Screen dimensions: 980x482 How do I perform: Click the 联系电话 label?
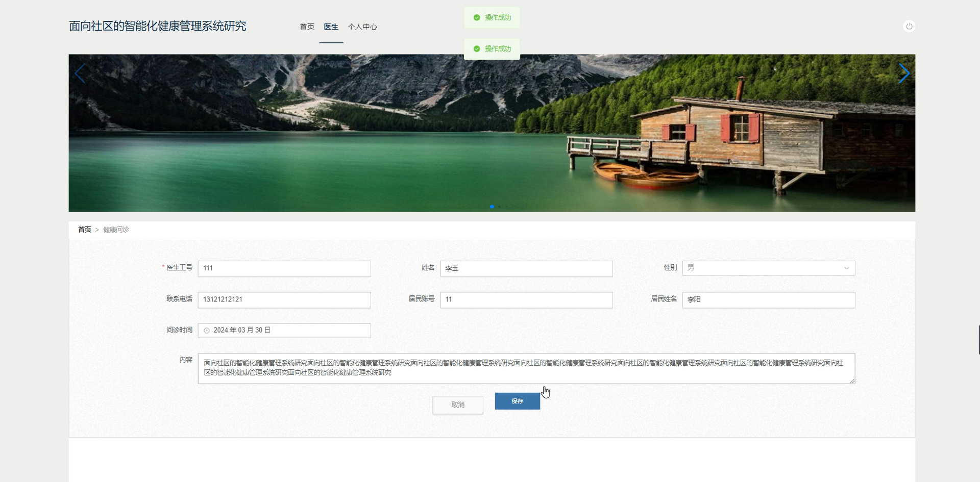[x=179, y=299]
